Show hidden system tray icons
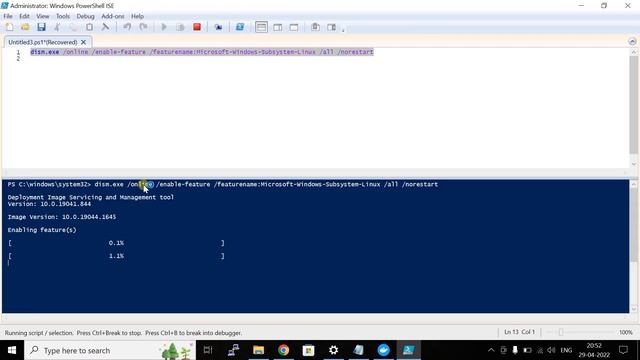Image resolution: width=640 pixels, height=360 pixels. (491, 350)
